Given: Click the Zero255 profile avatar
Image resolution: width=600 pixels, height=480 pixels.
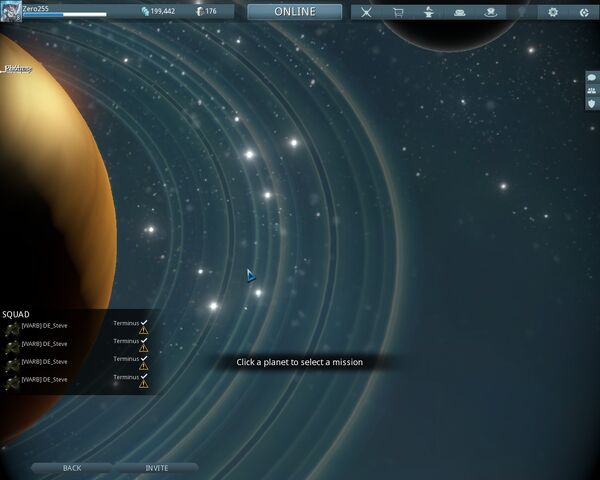Looking at the screenshot, I should click(x=11, y=11).
